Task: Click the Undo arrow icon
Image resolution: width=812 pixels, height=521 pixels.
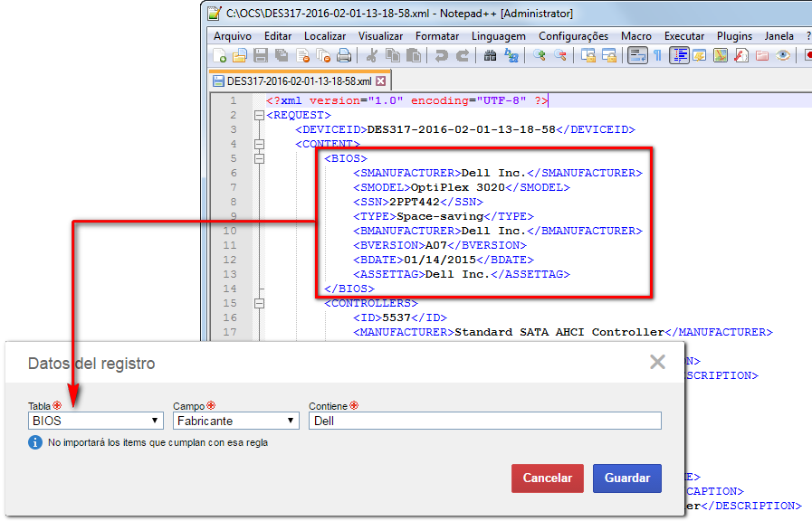Action: 441,55
